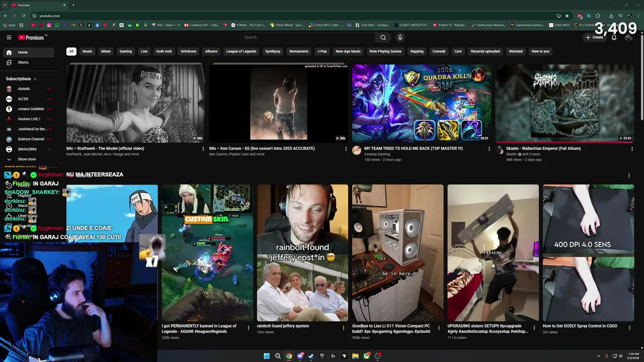Click the page vertical scrollbar
The width and height of the screenshot is (644, 362).
pyautogui.click(x=642, y=78)
